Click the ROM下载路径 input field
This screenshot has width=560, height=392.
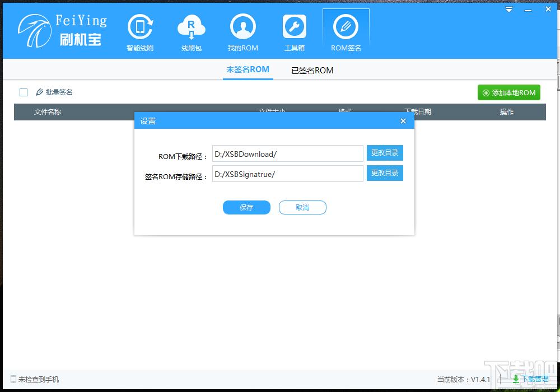(288, 153)
